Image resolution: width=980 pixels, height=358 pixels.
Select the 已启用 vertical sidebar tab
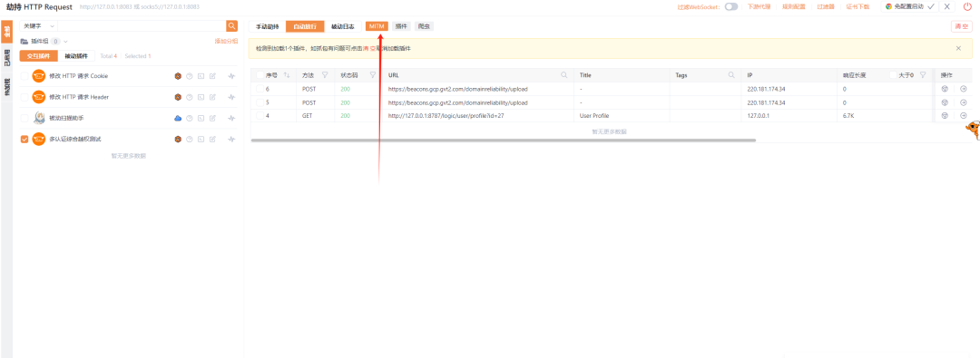7,57
